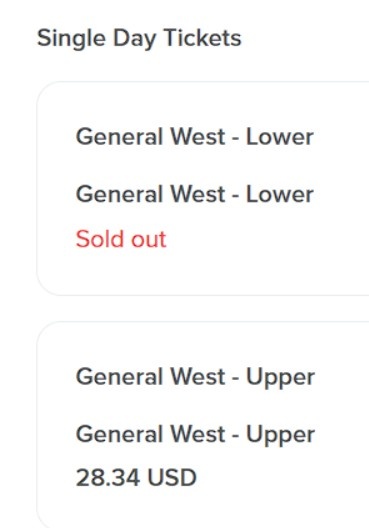Image resolution: width=369 pixels, height=528 pixels.
Task: Click the second General West - Lower text
Action: [195, 194]
